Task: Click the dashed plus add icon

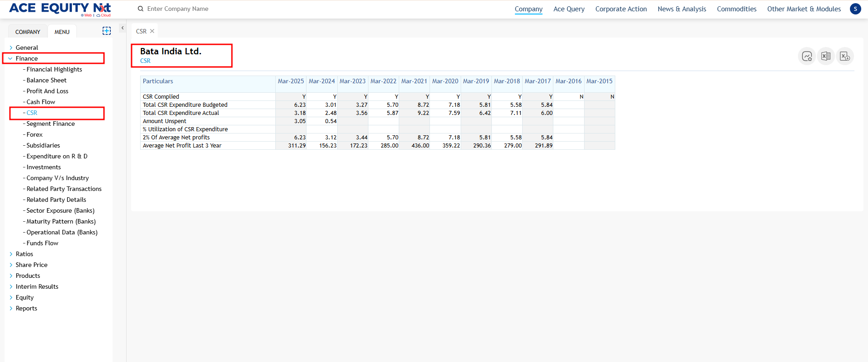Action: [x=107, y=31]
